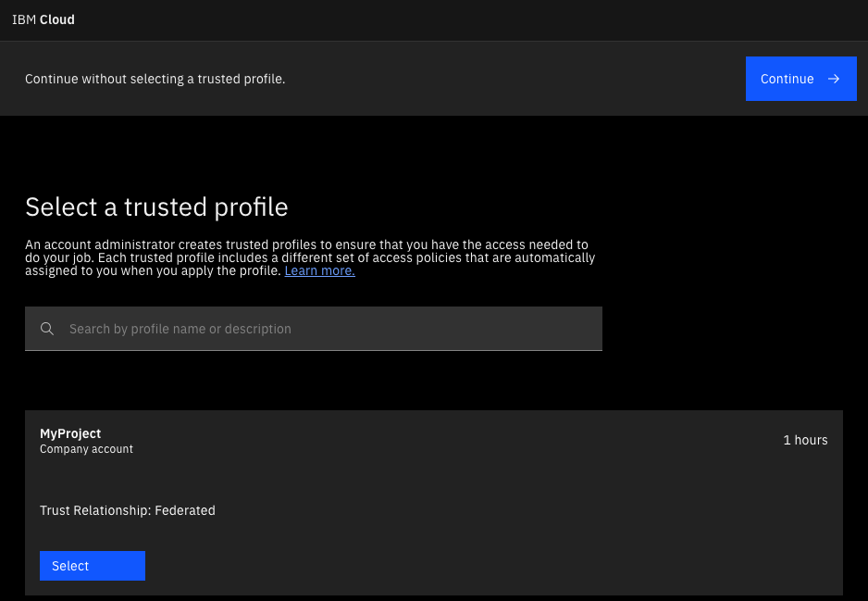Click Continue without selecting a trusted profile text
The image size is (868, 601).
155,80
